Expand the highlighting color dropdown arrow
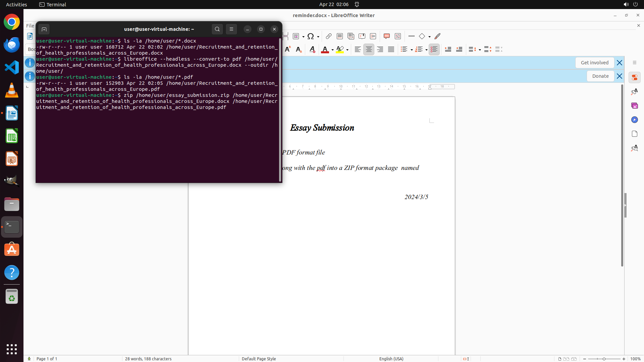Image resolution: width=644 pixels, height=362 pixels. pyautogui.click(x=347, y=50)
